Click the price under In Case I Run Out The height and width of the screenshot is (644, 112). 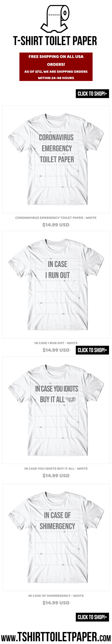coord(56,350)
